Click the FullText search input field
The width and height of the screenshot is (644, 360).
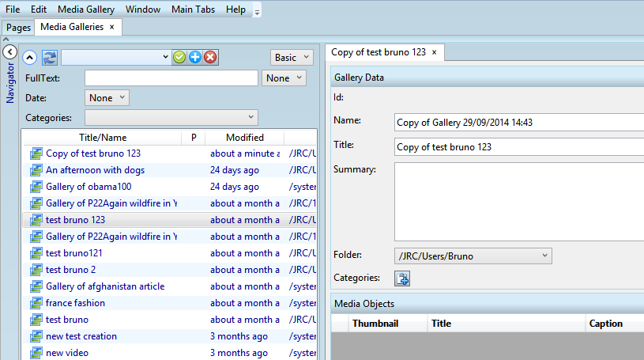coord(171,78)
